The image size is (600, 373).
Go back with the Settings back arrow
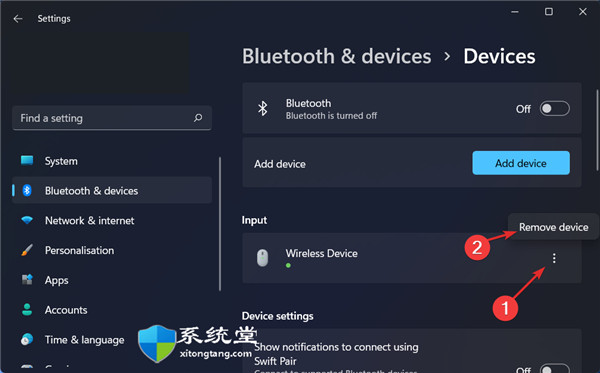tap(18, 18)
